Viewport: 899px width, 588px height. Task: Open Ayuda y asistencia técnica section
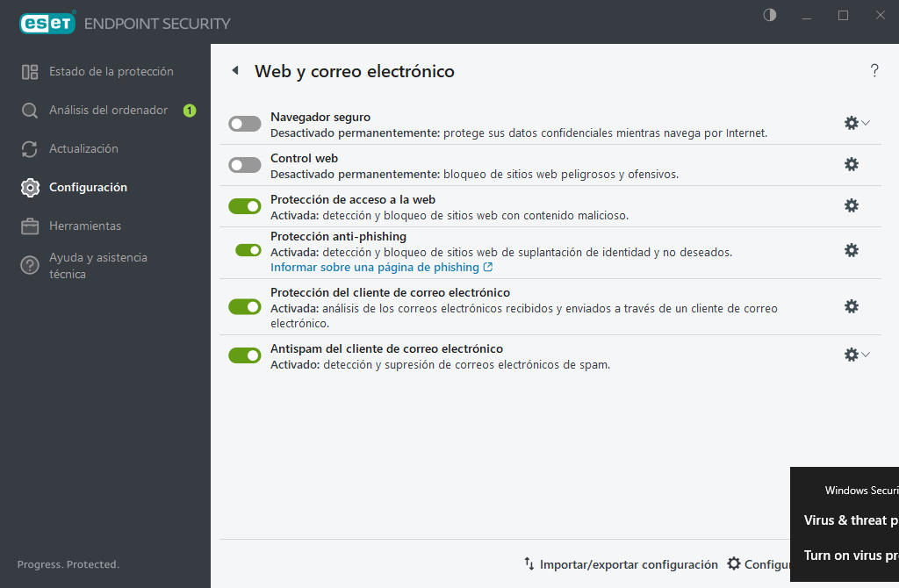[x=98, y=265]
